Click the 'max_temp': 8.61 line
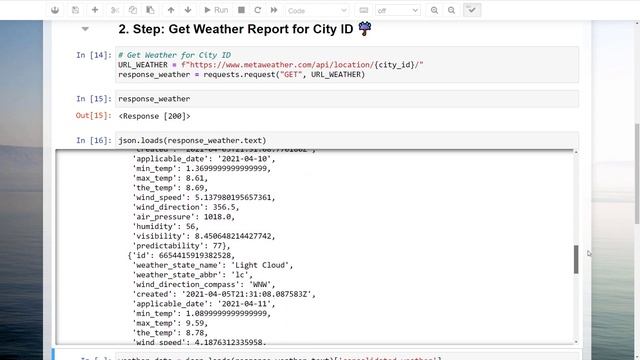Screen dimensions: 640x360 (x=170, y=178)
